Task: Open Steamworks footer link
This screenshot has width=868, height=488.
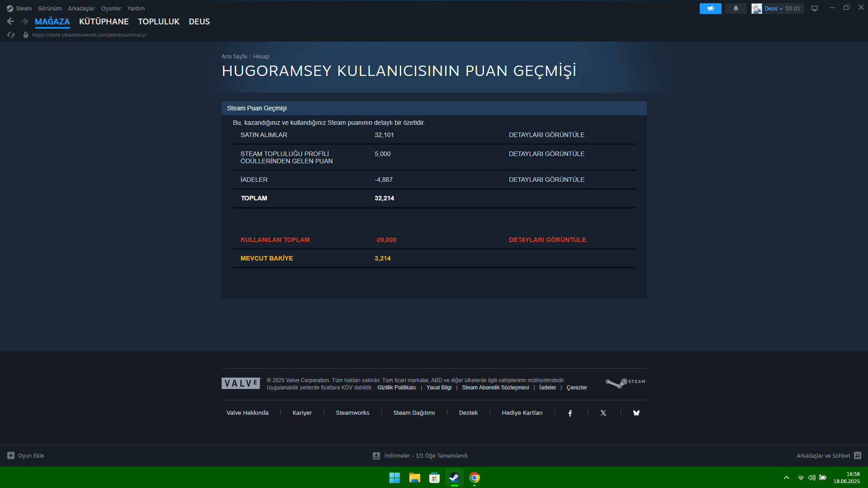Action: pyautogui.click(x=352, y=413)
